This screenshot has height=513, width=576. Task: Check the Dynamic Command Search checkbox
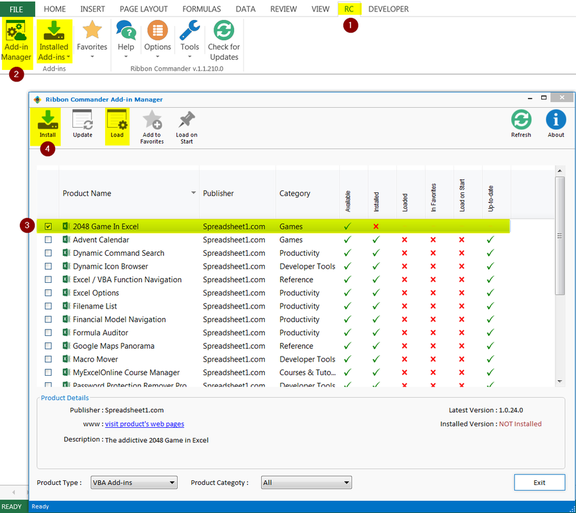click(x=48, y=253)
